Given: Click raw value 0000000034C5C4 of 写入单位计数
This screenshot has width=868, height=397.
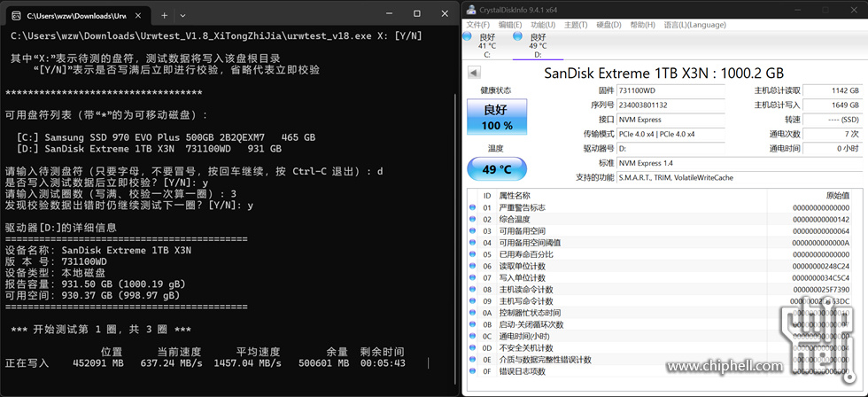Looking at the screenshot, I should pos(821,277).
